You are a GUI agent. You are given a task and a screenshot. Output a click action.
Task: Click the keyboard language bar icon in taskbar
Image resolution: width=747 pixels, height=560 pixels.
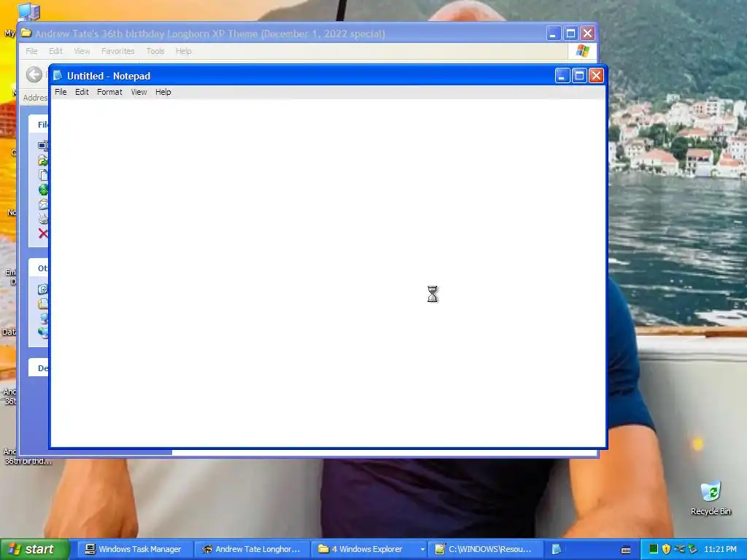point(626,550)
